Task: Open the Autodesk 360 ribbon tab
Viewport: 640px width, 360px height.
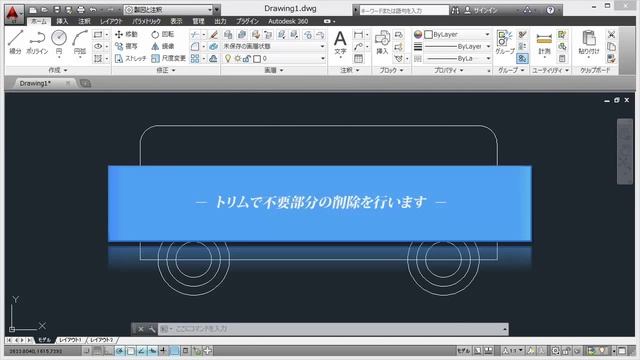Action: (288, 21)
